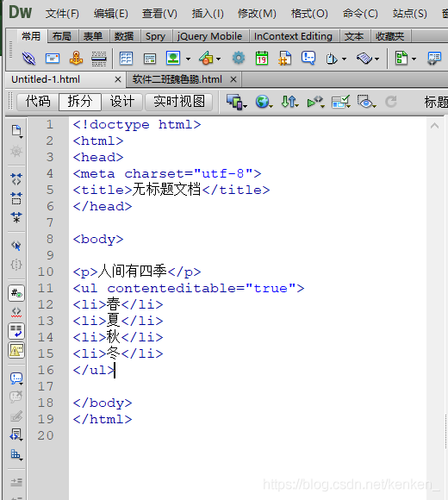Open the media dropdown arrow
Image resolution: width=448 pixels, height=500 pixels.
[218, 59]
